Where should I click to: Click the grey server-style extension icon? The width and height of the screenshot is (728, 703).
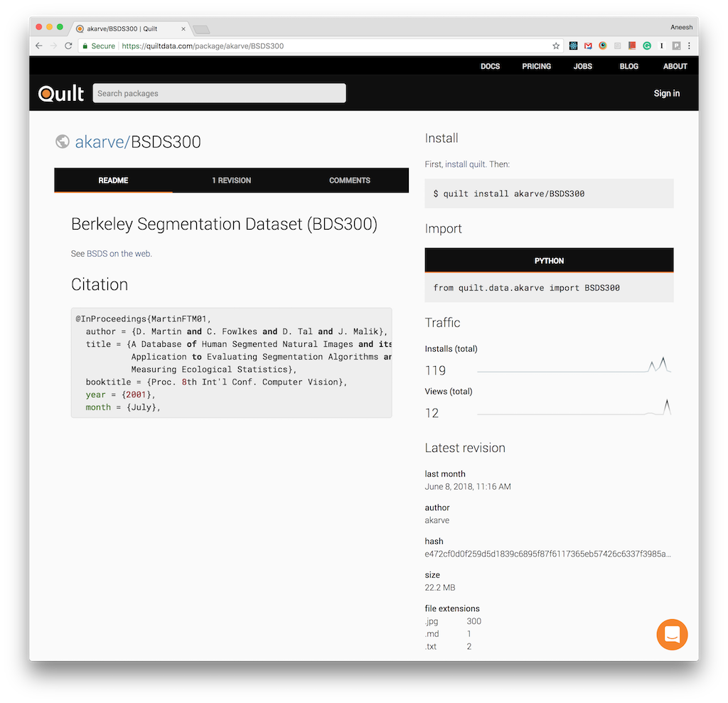[618, 45]
